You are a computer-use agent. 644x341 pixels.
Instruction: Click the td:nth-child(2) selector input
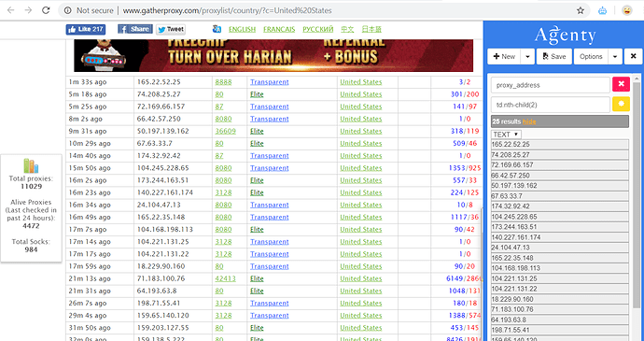coord(551,105)
